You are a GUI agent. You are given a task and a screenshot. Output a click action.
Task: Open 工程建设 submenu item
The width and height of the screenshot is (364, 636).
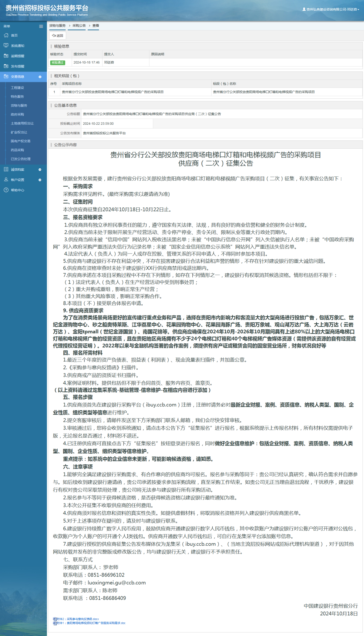point(17,88)
